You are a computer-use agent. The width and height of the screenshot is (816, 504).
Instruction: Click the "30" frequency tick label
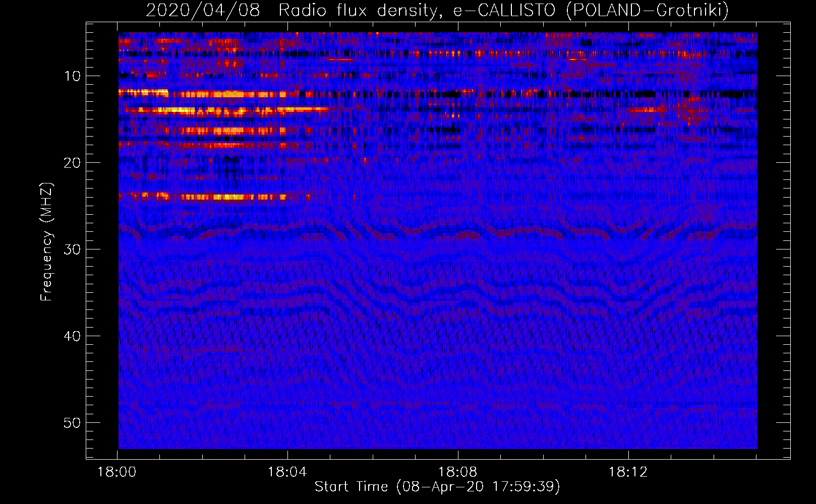click(73, 249)
